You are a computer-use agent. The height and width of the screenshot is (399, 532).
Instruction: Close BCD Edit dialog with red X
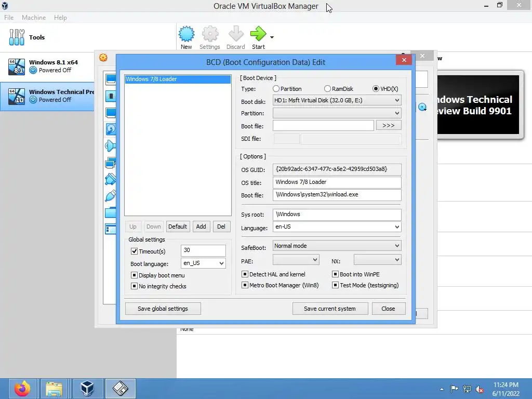click(404, 60)
